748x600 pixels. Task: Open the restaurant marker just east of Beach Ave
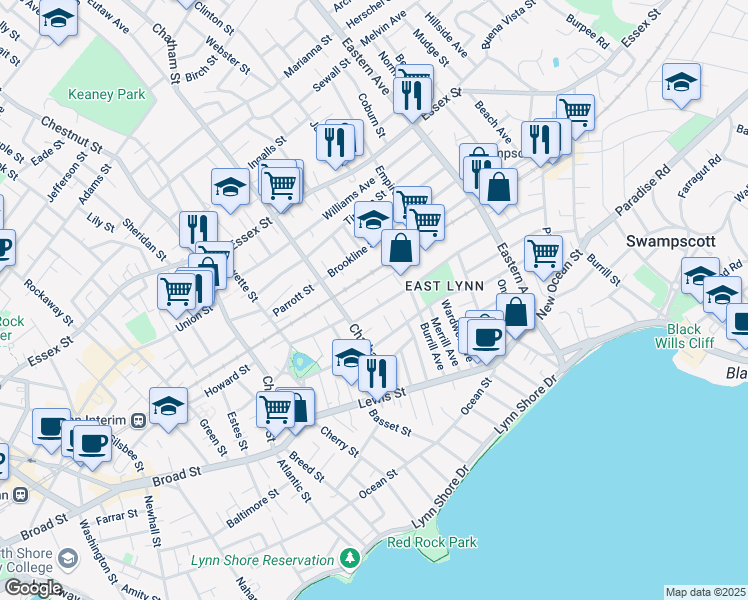tap(540, 140)
